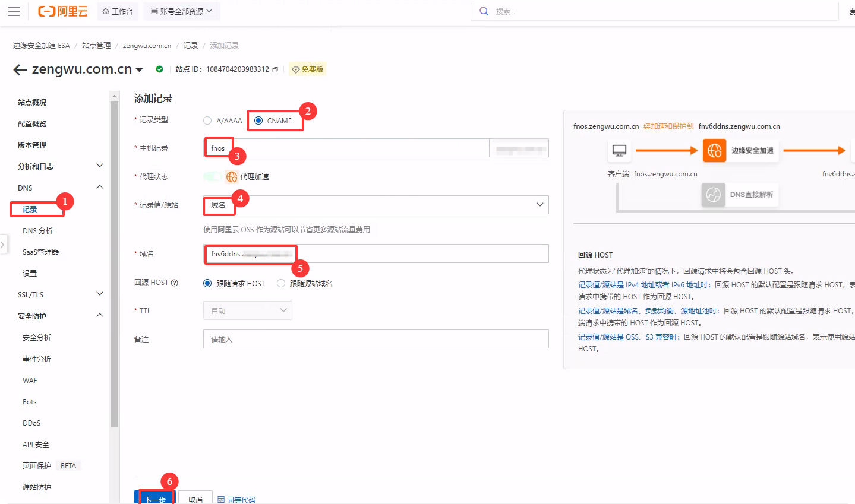Click the 边缘安全加速 globe icon in diagram
This screenshot has width=855, height=504.
click(714, 151)
